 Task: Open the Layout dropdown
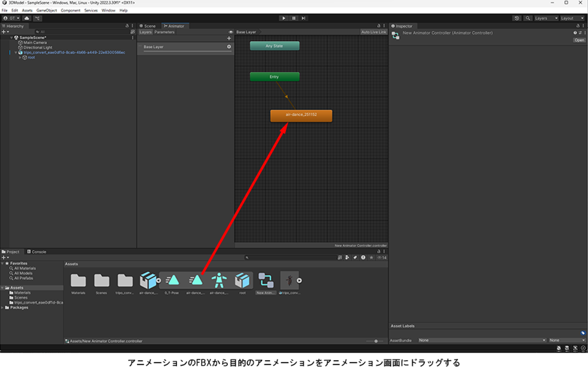pos(572,18)
